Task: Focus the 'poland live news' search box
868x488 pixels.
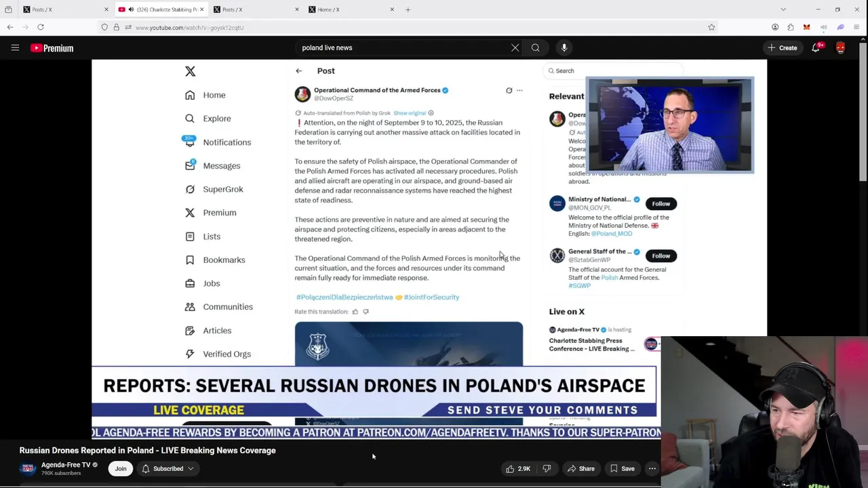Action: 403,47
